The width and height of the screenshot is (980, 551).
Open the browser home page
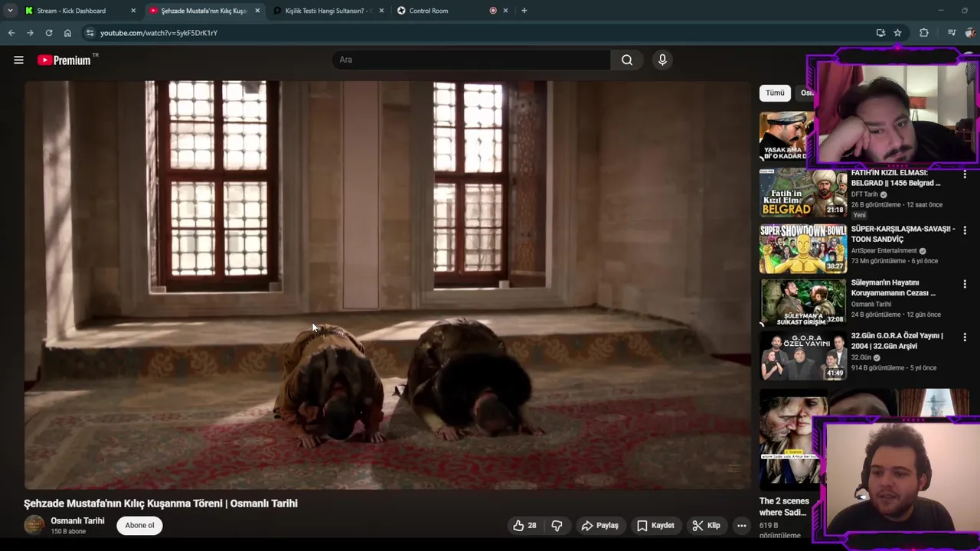(67, 33)
